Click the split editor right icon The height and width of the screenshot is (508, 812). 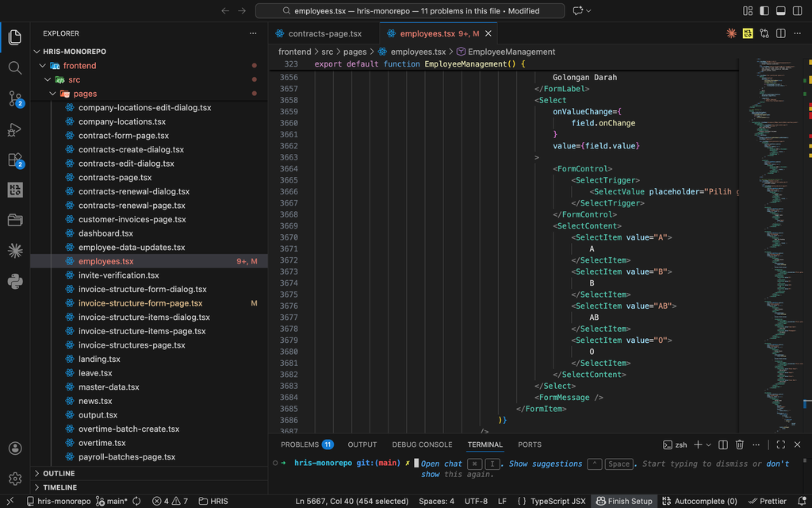point(781,33)
